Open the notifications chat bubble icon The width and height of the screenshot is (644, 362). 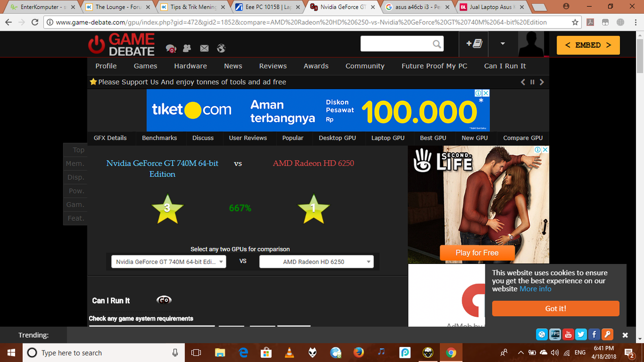pyautogui.click(x=171, y=49)
